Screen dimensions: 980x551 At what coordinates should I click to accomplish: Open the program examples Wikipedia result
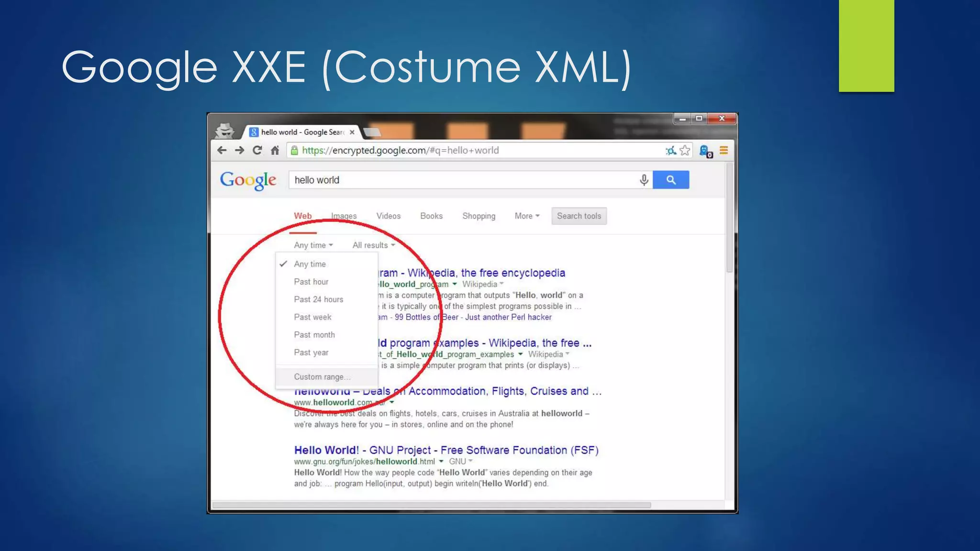click(x=485, y=343)
